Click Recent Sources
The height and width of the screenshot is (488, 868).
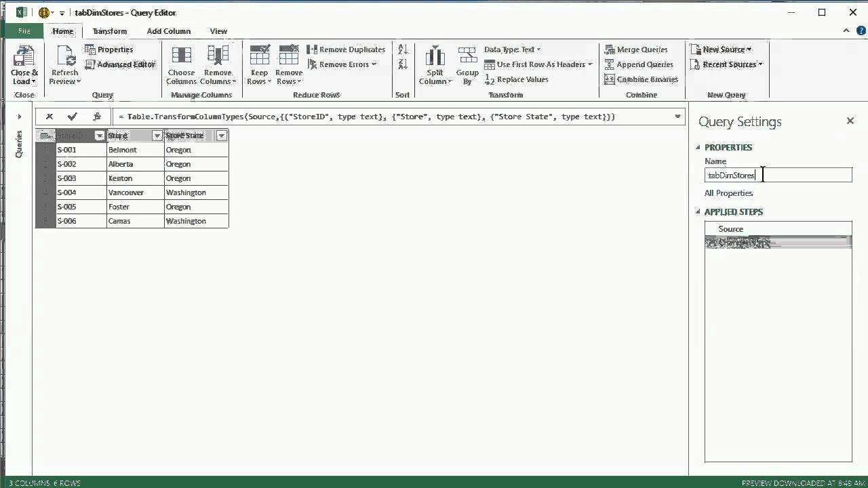(x=726, y=64)
